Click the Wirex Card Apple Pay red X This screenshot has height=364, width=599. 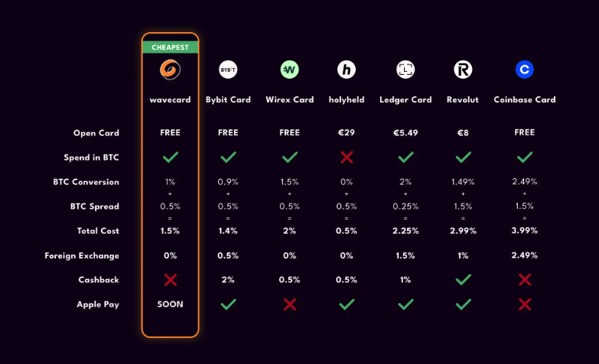[290, 304]
